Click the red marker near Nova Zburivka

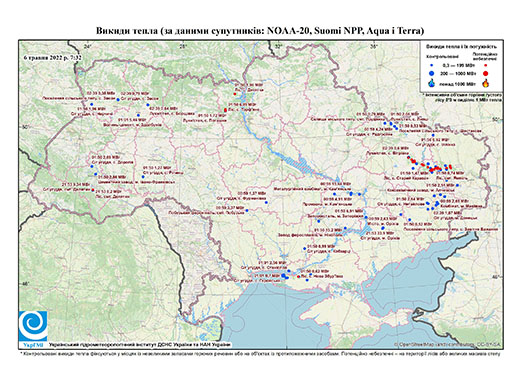tap(298, 277)
